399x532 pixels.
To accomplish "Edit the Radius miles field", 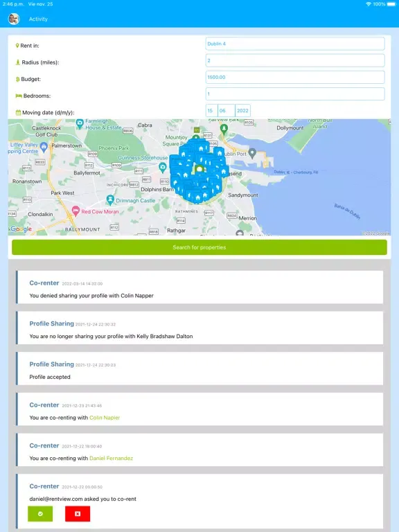I will pos(295,60).
